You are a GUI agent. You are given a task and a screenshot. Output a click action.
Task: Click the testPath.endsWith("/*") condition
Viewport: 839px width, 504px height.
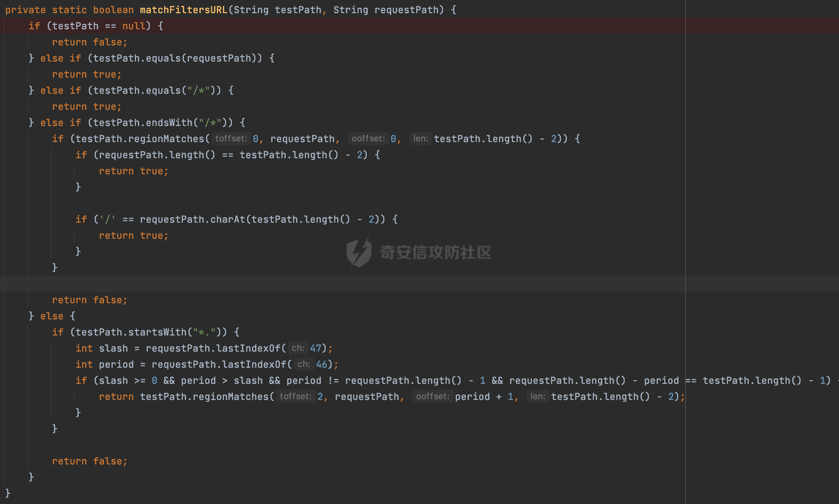coord(160,123)
